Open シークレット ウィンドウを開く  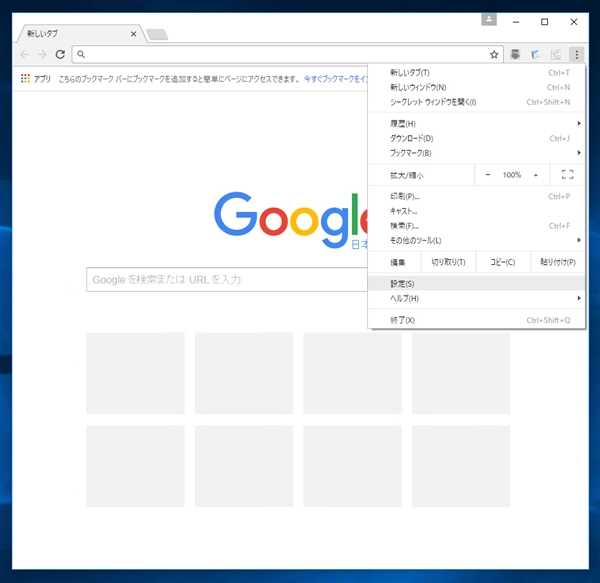pos(476,102)
